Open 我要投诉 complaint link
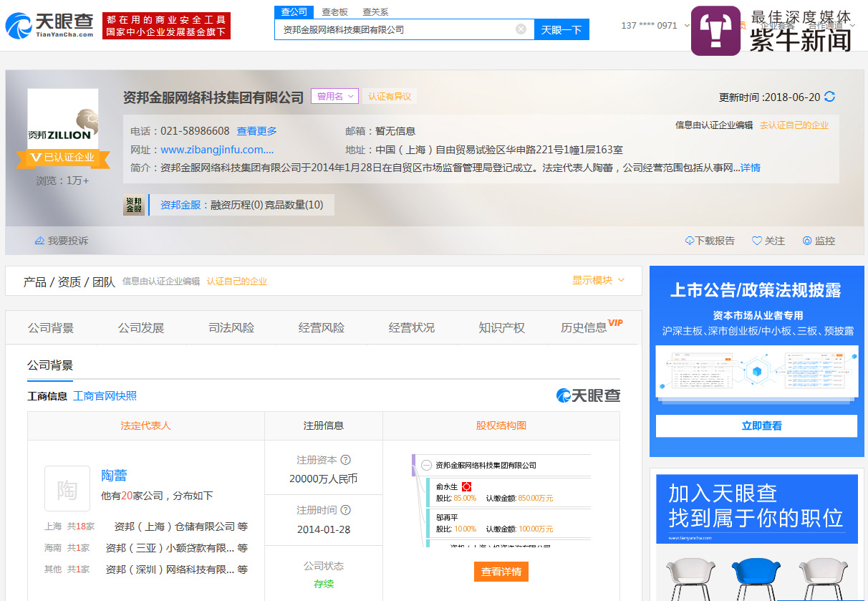 coord(62,241)
